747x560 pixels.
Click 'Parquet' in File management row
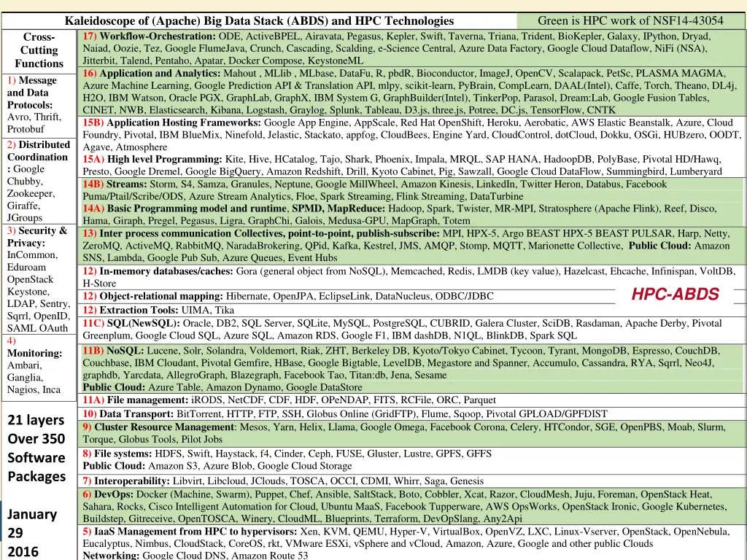[479, 400]
